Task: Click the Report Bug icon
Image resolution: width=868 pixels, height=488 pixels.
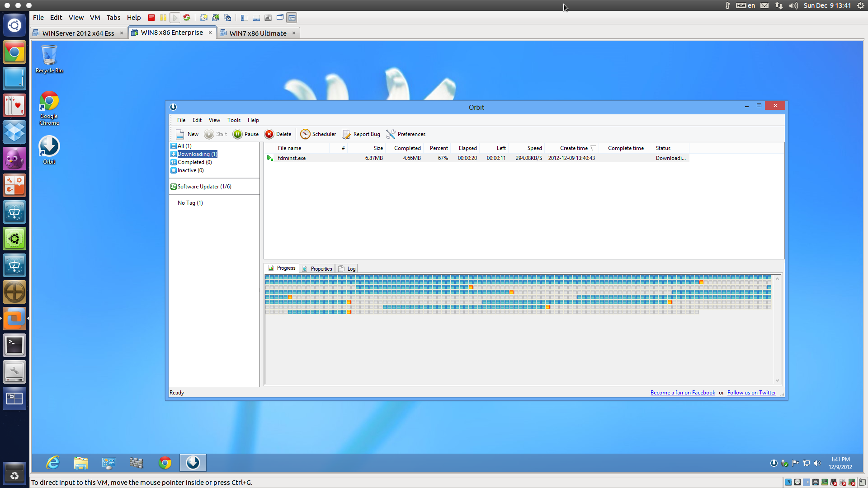Action: point(347,134)
